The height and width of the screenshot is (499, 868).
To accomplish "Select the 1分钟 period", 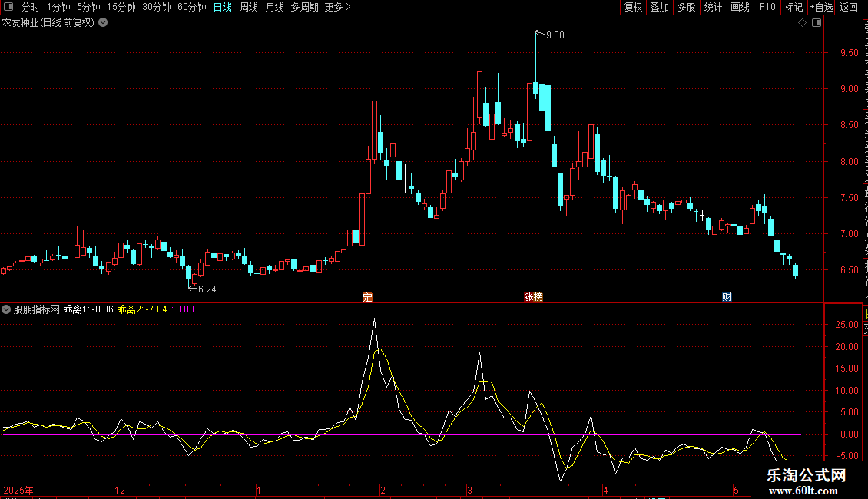I will [x=58, y=7].
